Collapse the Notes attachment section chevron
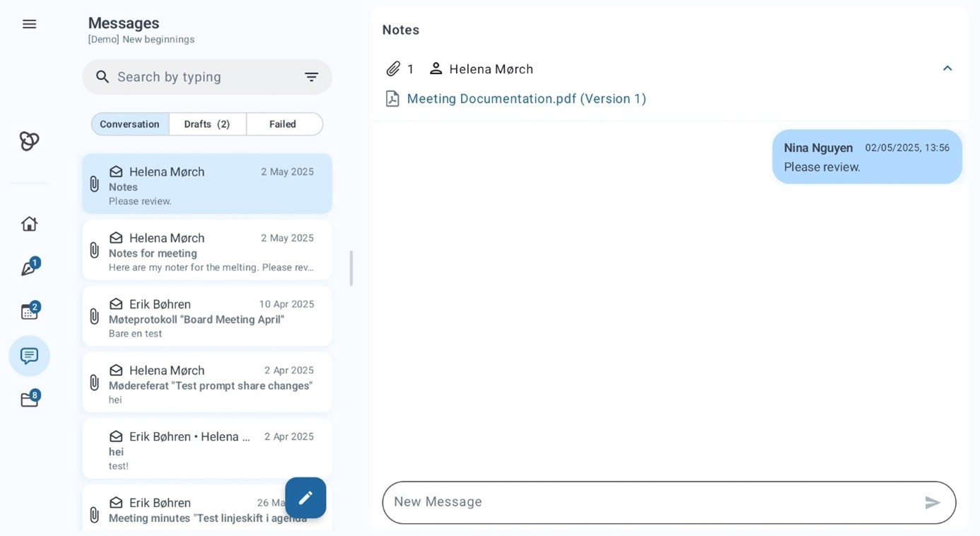The height and width of the screenshot is (536, 980). [x=947, y=69]
